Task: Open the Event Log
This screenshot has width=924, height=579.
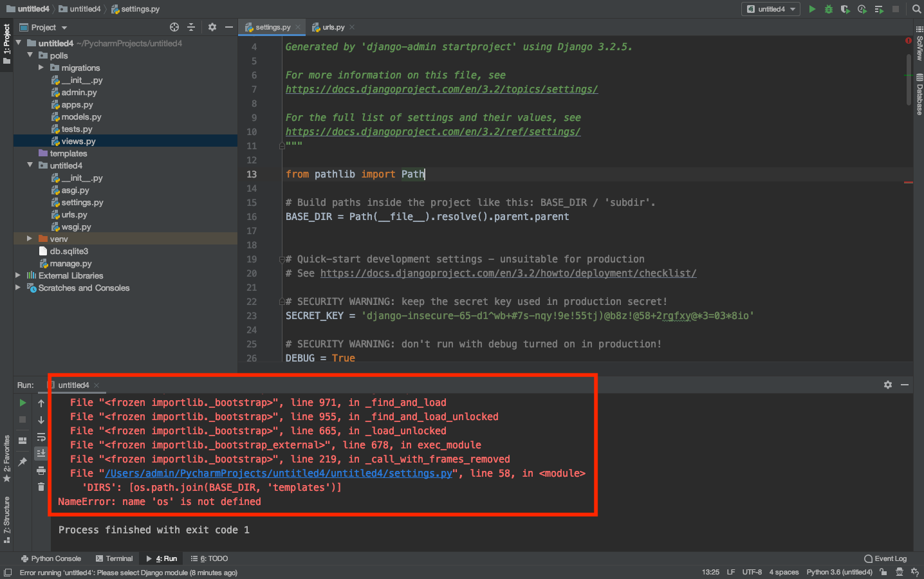Action: (885, 558)
